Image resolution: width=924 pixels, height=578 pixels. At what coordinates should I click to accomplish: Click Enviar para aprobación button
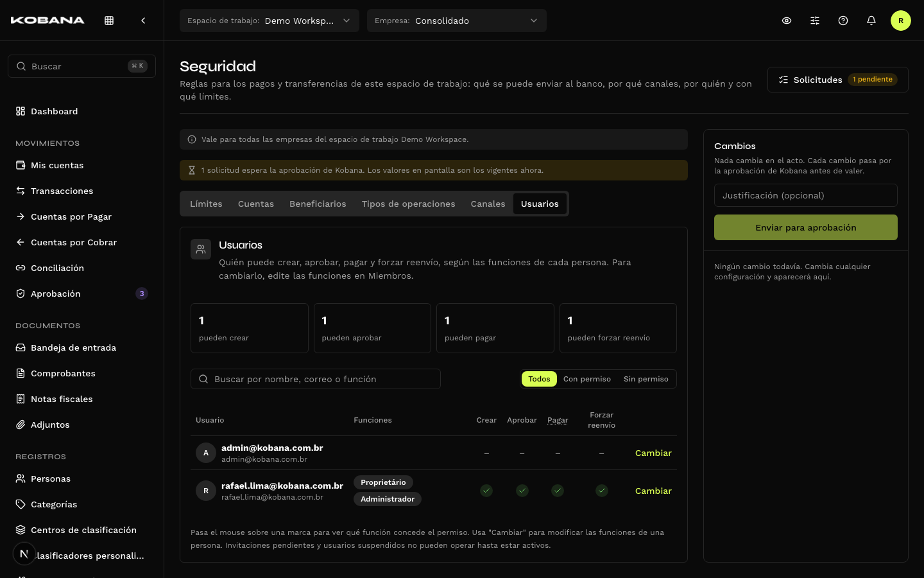tap(806, 227)
